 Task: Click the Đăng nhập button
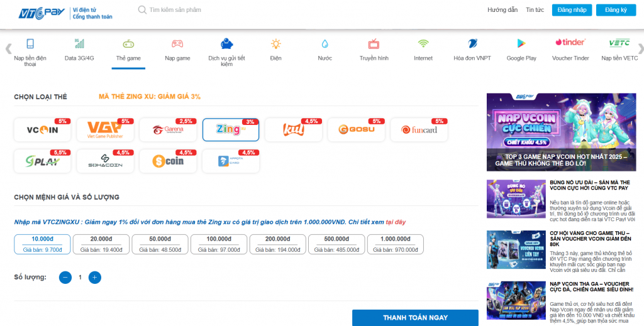click(x=572, y=10)
